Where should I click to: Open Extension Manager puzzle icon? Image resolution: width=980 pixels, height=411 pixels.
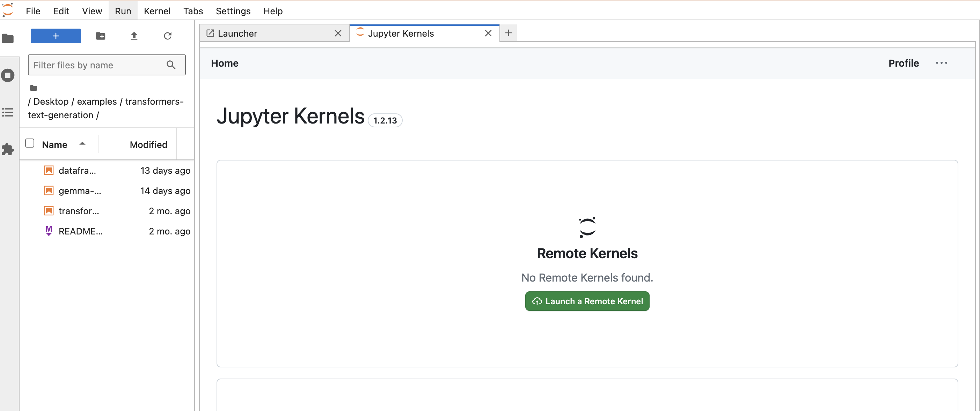tap(8, 149)
